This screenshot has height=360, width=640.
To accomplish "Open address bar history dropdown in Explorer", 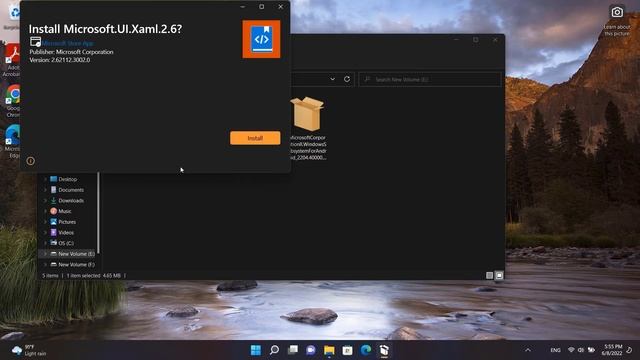I will pos(333,79).
